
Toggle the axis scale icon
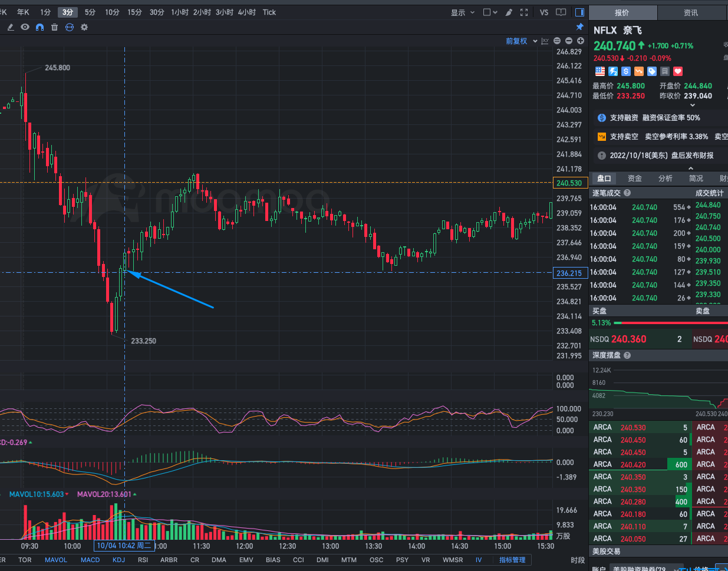545,41
